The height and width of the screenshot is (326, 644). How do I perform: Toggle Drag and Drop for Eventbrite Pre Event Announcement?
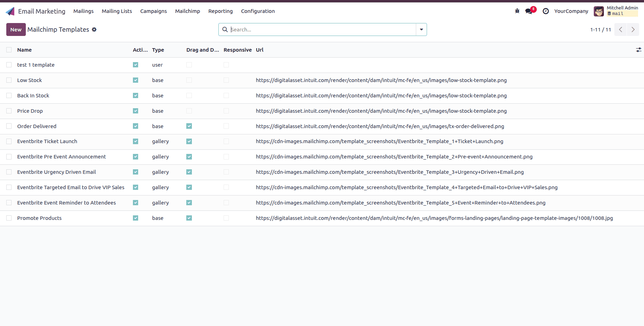189,157
